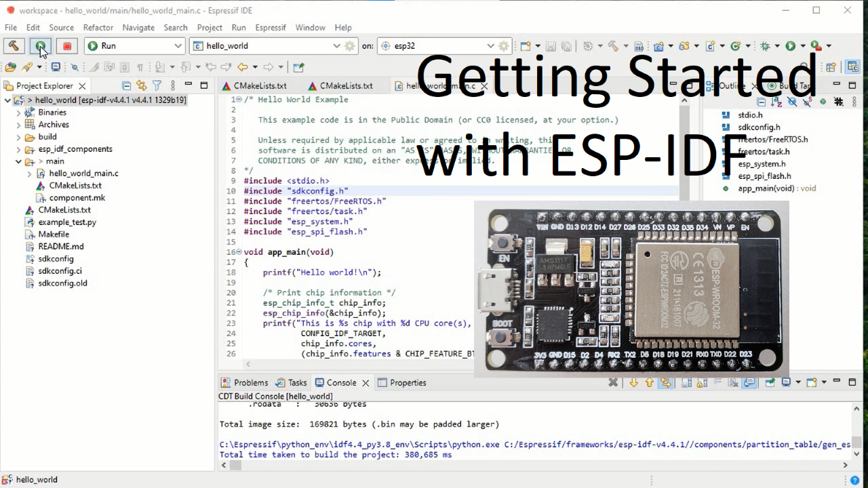868x488 pixels.
Task: Click the C/C++ perspective button
Action: (852, 67)
